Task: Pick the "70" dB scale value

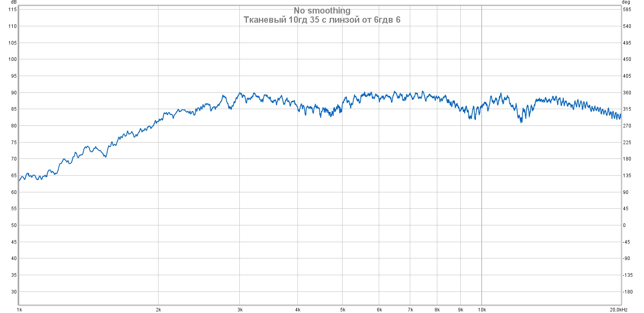Action: (x=14, y=159)
